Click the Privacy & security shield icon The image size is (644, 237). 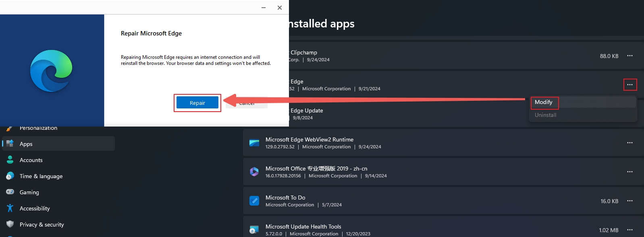pyautogui.click(x=10, y=225)
